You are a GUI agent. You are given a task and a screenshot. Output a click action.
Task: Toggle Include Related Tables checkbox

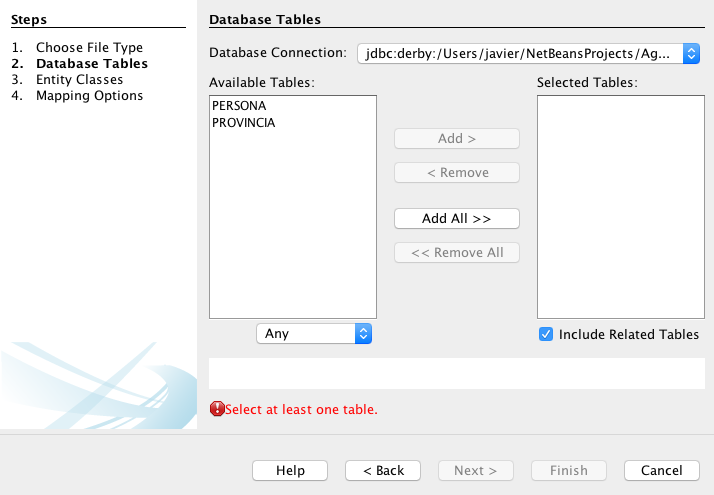coord(546,335)
